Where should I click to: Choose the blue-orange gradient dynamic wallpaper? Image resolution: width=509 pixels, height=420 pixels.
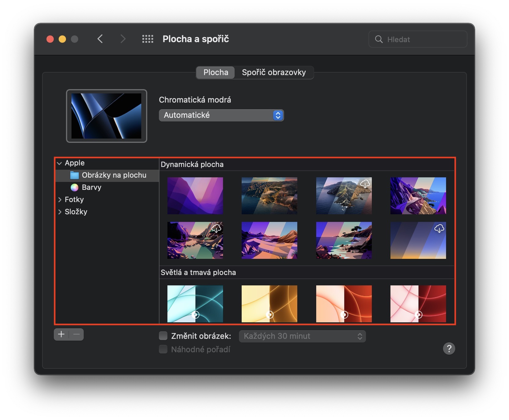coord(418,240)
